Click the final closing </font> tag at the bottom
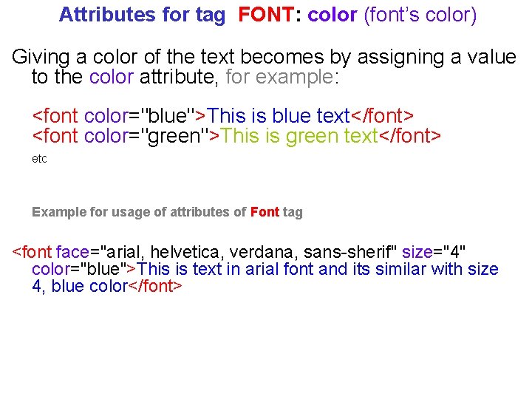This screenshot has width=532, height=399. click(155, 287)
